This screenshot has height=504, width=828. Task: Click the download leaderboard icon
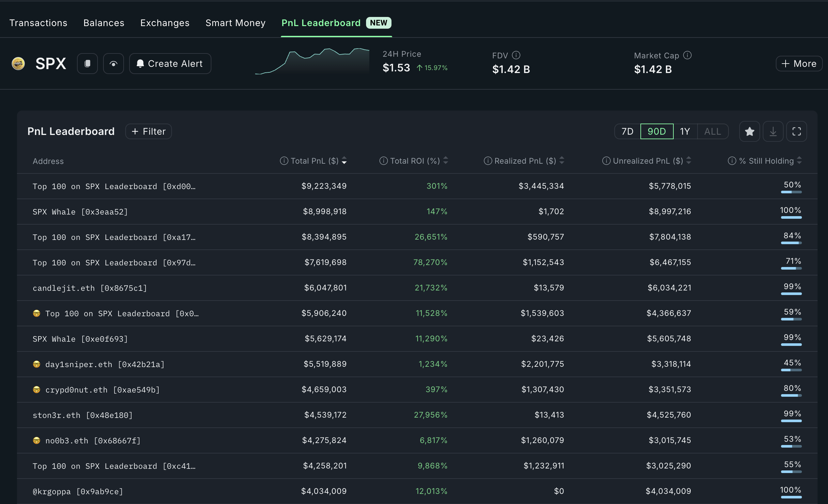tap(773, 131)
